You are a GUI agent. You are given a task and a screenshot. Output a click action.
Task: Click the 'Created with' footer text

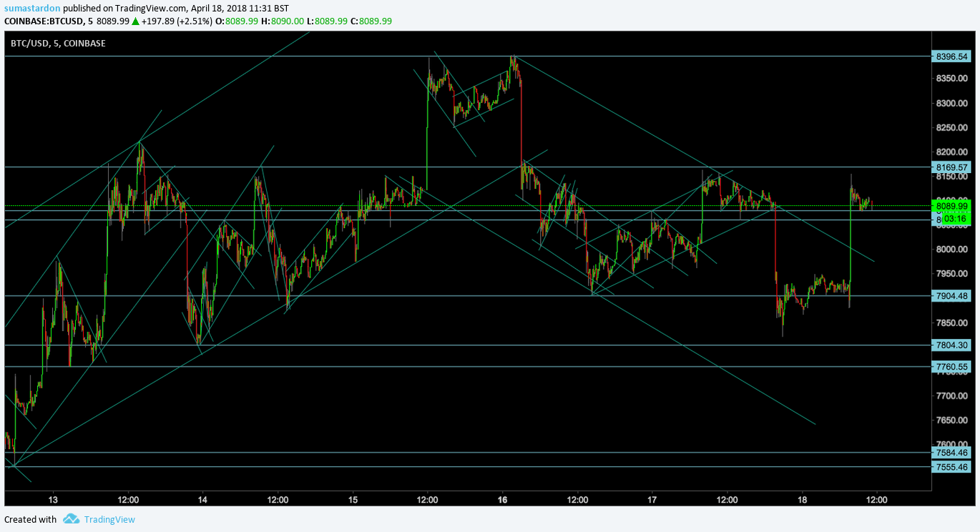[x=31, y=519]
